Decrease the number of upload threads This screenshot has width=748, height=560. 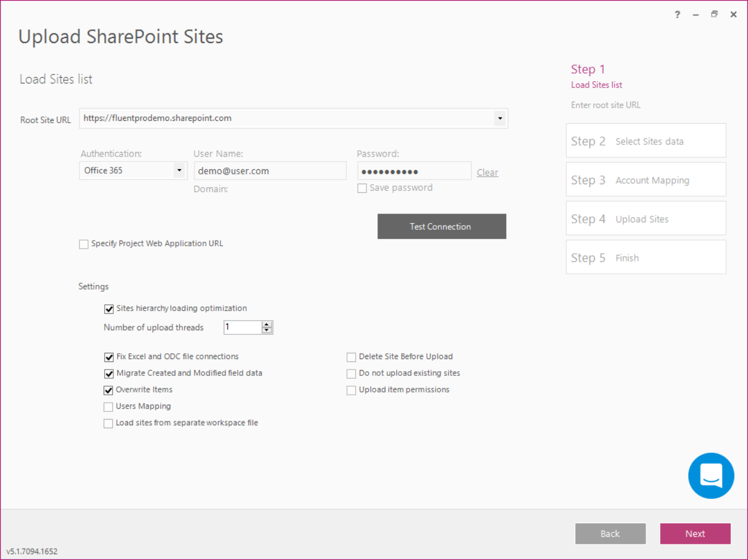coord(266,330)
